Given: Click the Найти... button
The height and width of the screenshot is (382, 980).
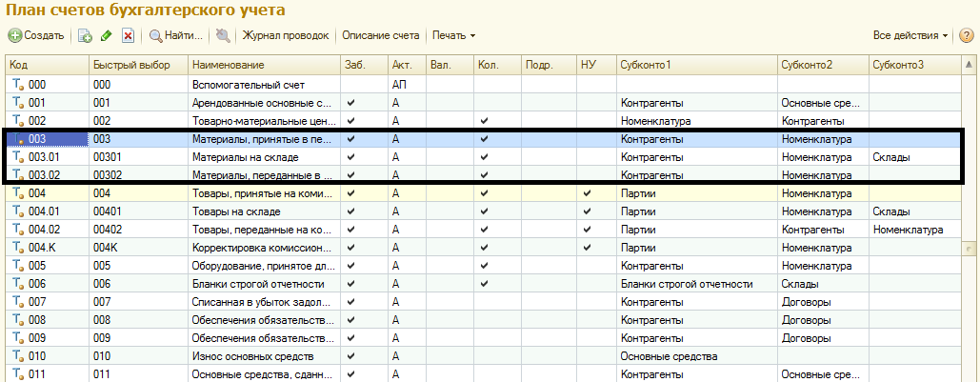Looking at the screenshot, I should click(176, 36).
